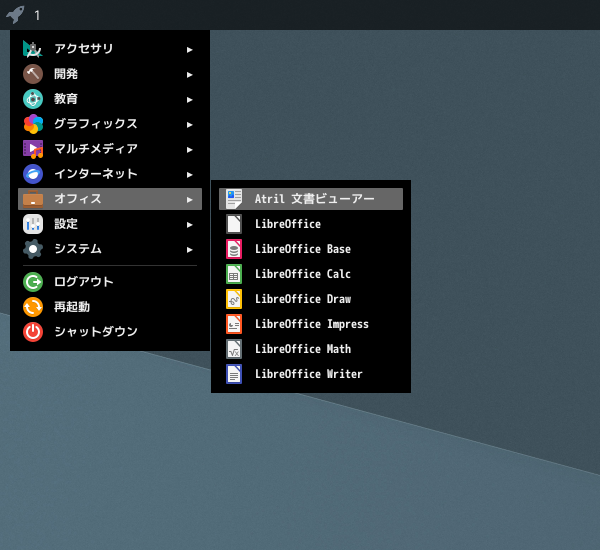Launch LibreOffice Writer entry
Image resolution: width=600 pixels, height=550 pixels.
pos(311,374)
